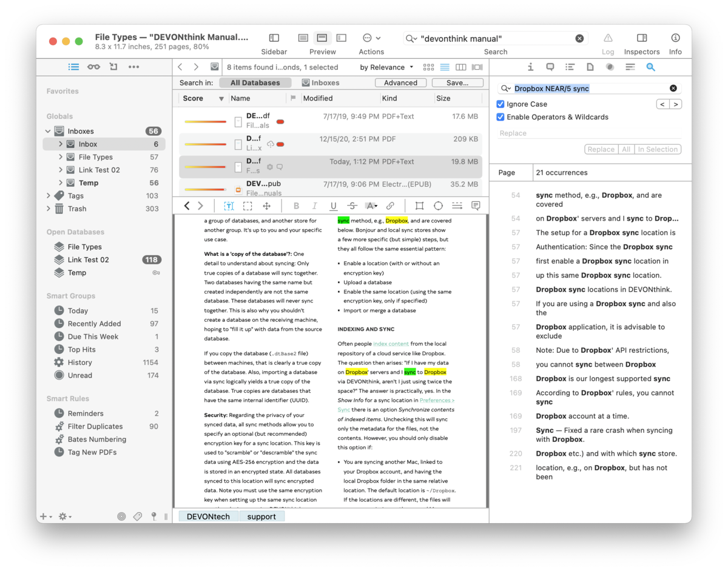Toggle the Sidebar toolbar button
Image resolution: width=728 pixels, height=571 pixels.
[274, 38]
